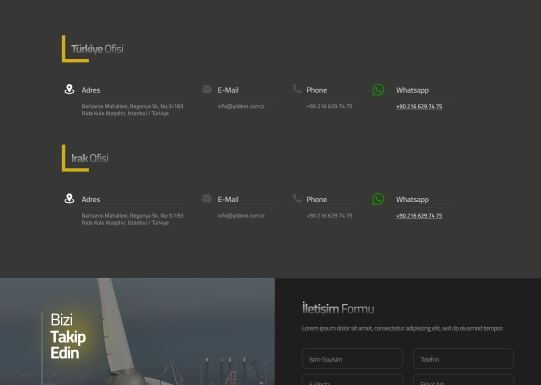Click the phone handset icon in Türkiye Ofisi
Viewport: 541px width, 385px height.
pos(297,89)
